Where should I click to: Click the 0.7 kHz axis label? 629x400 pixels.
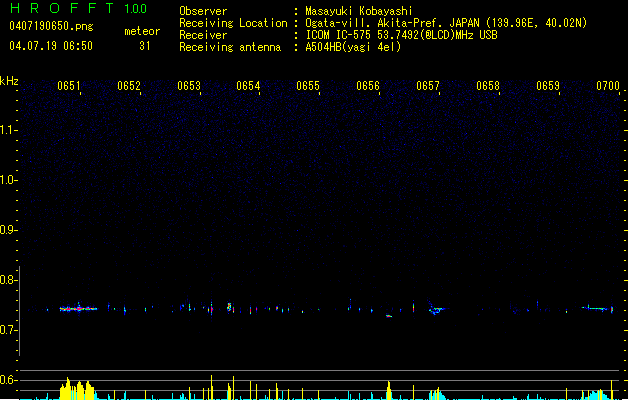click(x=8, y=330)
